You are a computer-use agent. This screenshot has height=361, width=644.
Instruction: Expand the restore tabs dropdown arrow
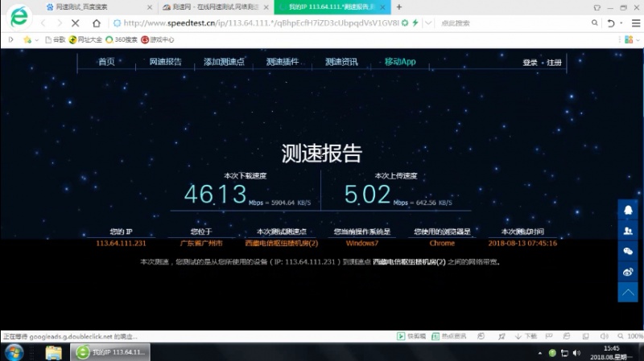(621, 23)
